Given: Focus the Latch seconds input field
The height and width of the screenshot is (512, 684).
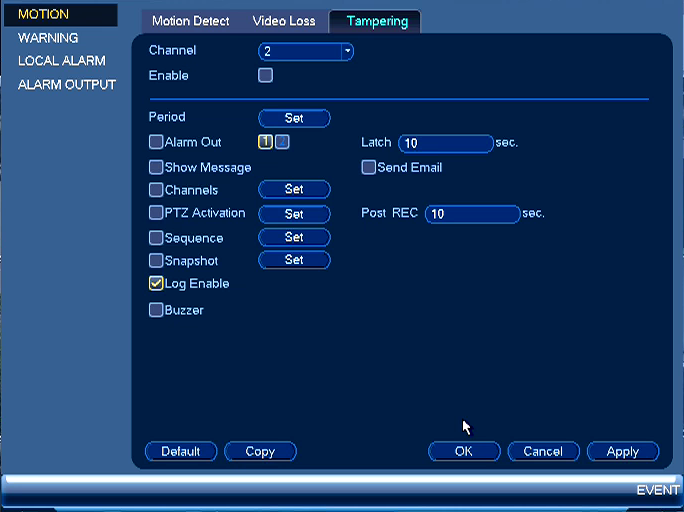Looking at the screenshot, I should (446, 143).
